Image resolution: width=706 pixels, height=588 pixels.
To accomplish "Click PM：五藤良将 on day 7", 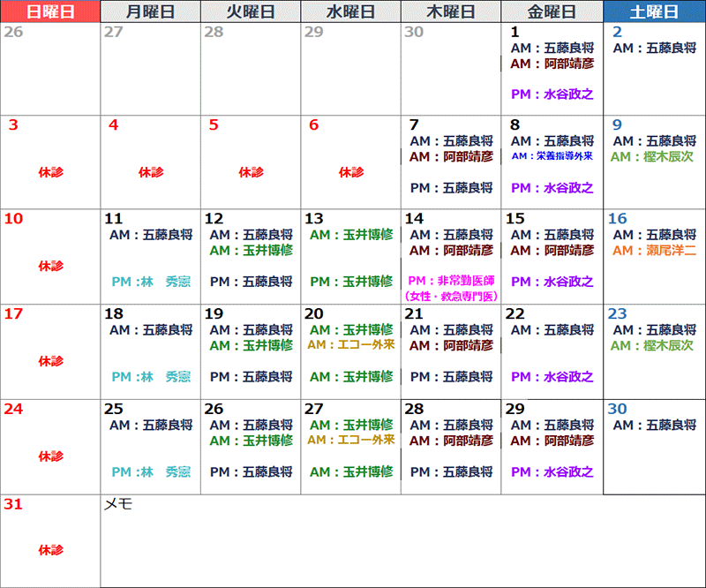I will pyautogui.click(x=451, y=187).
